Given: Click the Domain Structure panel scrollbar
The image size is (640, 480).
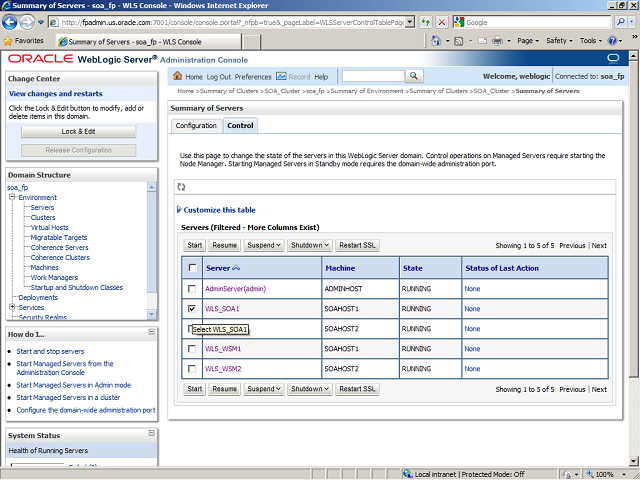Looking at the screenshot, I should 152,240.
